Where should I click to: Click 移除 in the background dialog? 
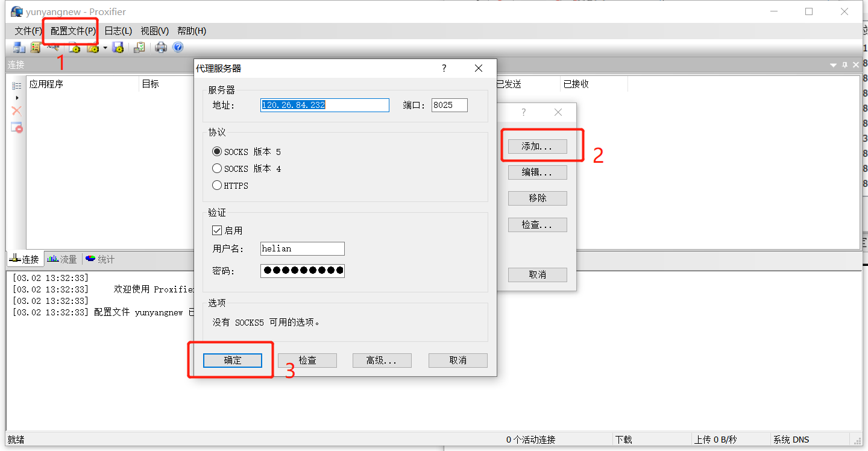[538, 198]
